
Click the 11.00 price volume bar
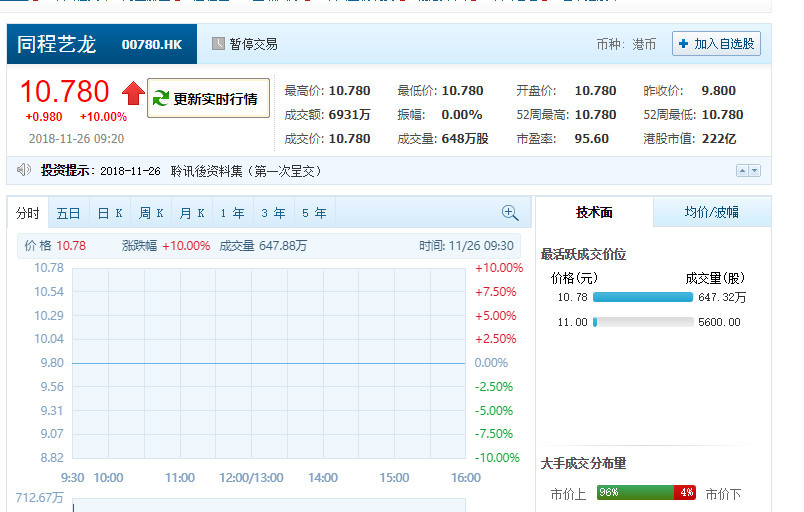coord(643,322)
